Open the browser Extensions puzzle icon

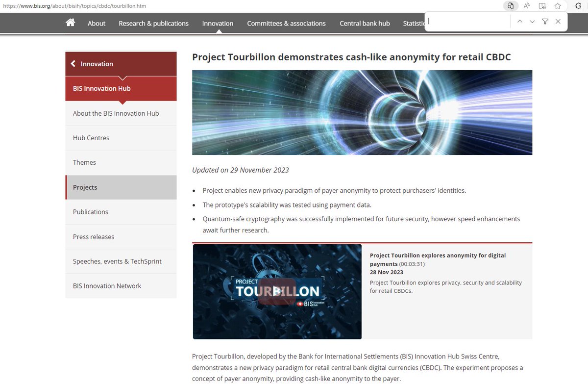579,6
